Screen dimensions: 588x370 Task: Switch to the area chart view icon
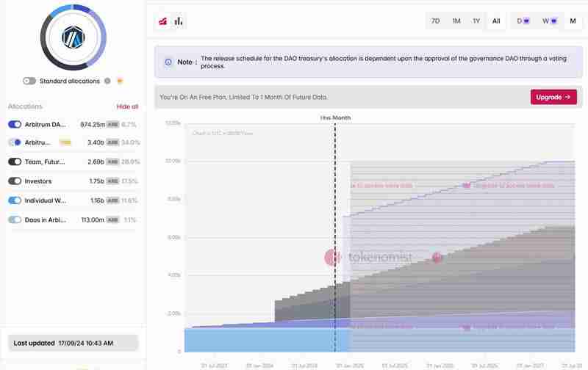tap(163, 21)
